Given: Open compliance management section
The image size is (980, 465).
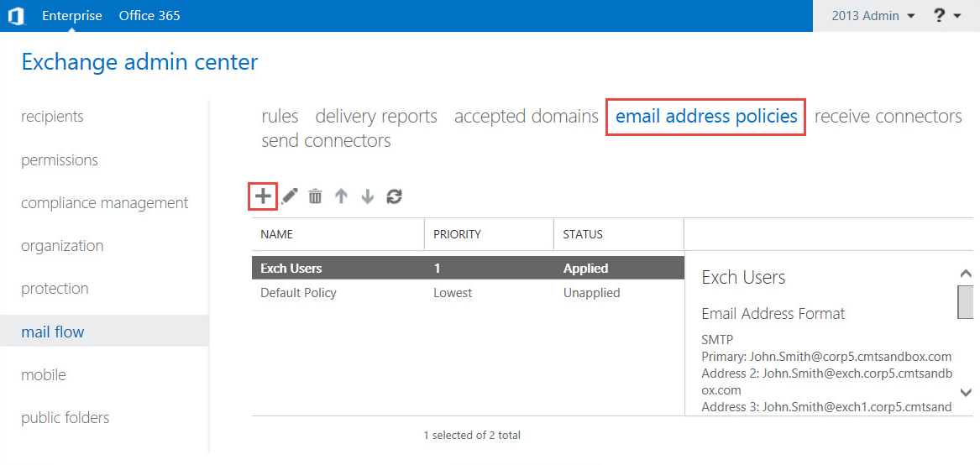Looking at the screenshot, I should point(104,203).
